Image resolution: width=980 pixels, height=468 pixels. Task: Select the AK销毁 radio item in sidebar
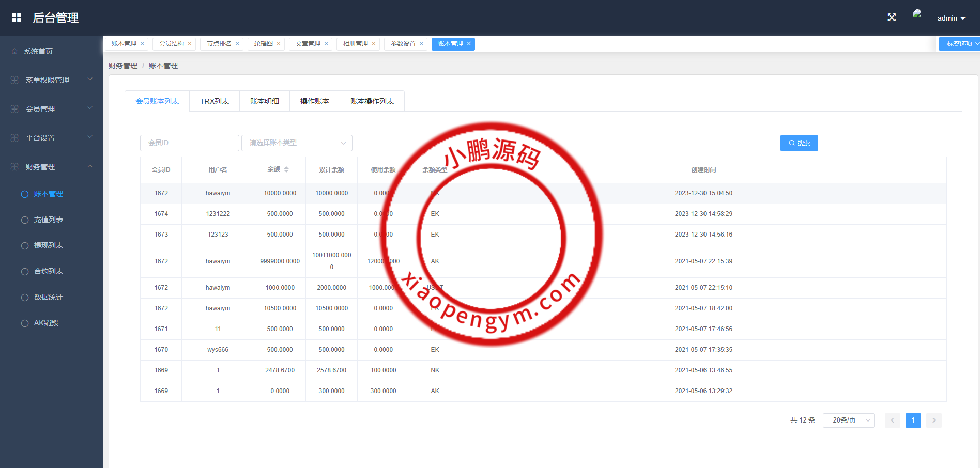coord(25,323)
